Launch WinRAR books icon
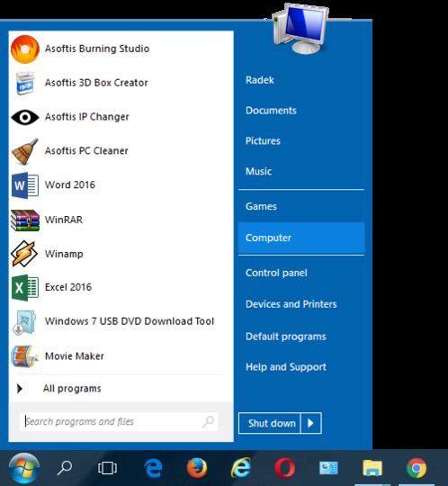Image resolution: width=448 pixels, height=486 pixels. (25, 220)
